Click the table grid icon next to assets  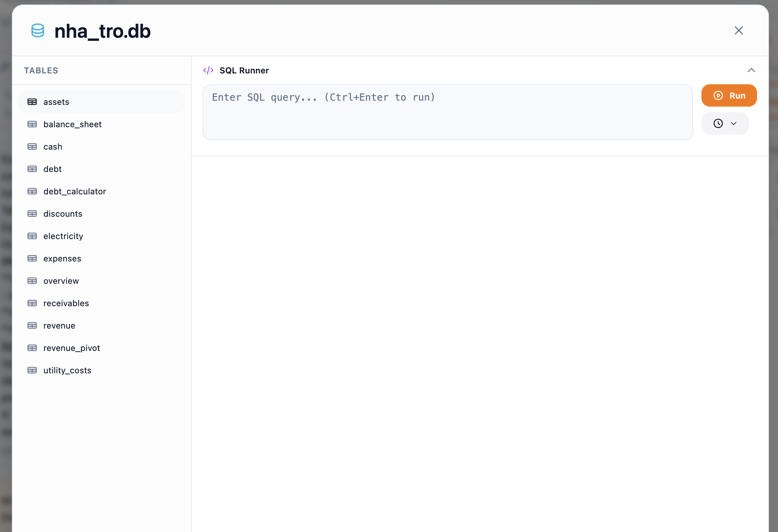click(32, 102)
